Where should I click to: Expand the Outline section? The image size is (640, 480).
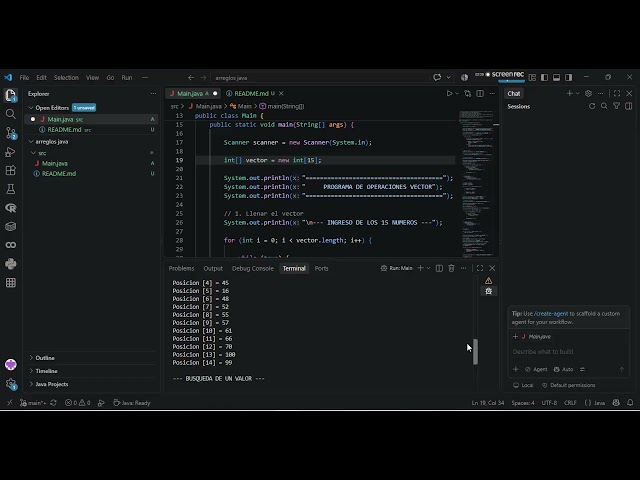pos(31,358)
